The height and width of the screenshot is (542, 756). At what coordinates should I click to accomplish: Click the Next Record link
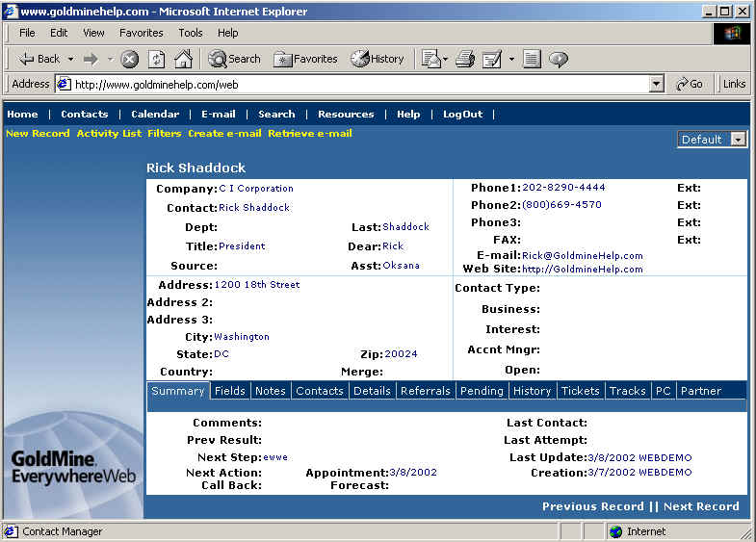701,506
